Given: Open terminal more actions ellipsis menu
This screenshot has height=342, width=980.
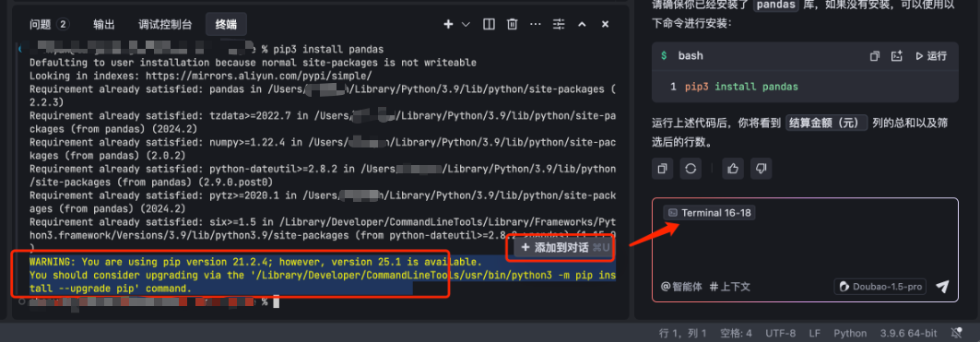Looking at the screenshot, I should [x=535, y=24].
